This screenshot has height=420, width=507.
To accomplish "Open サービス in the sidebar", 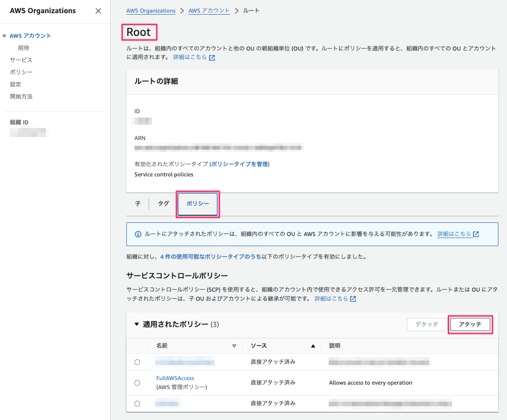I will tap(21, 60).
